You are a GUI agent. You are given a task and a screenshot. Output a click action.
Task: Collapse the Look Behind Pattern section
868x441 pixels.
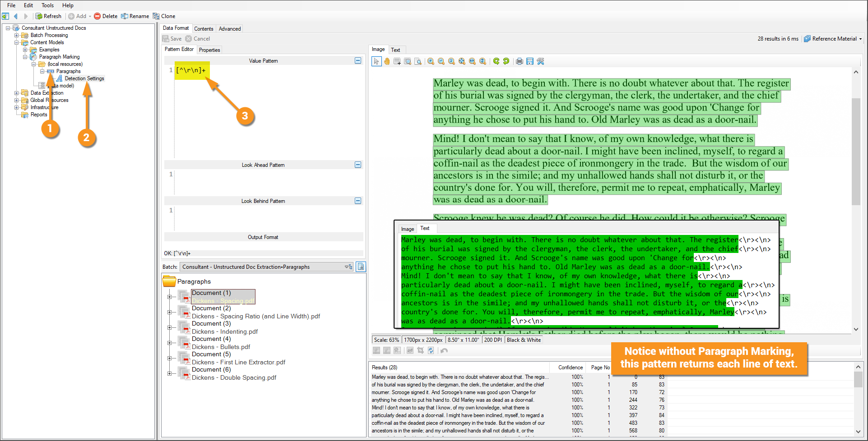pos(358,201)
